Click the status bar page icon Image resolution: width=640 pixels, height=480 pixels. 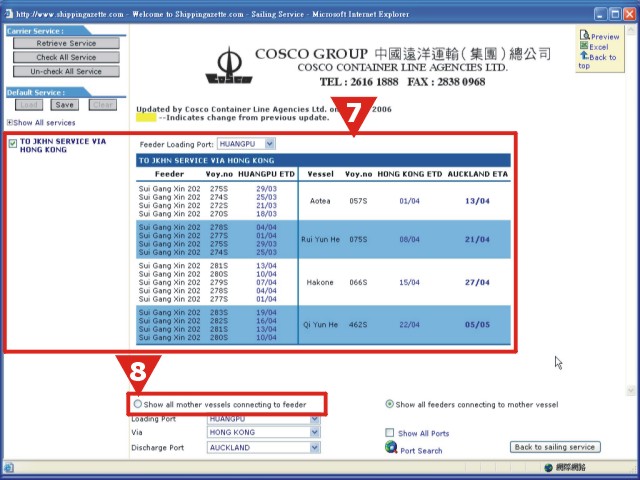pyautogui.click(x=9, y=467)
